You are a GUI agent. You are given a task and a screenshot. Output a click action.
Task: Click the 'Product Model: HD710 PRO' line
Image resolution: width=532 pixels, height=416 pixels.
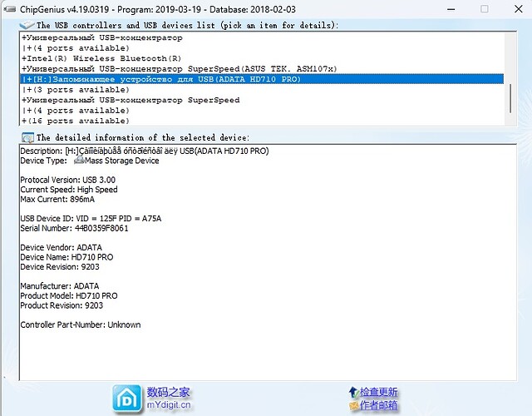pos(69,296)
